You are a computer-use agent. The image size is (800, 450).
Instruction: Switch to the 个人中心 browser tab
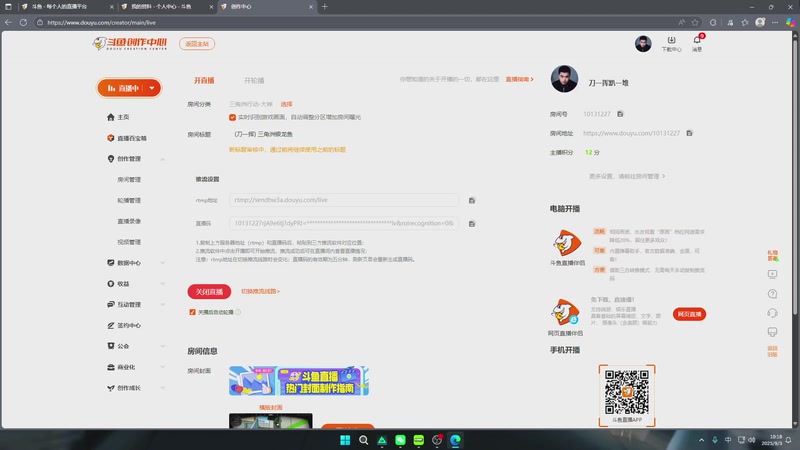166,7
